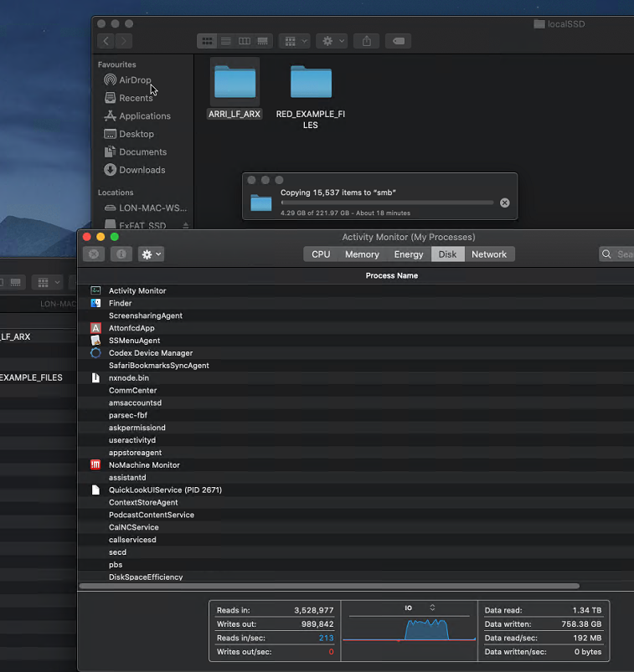Open the Finder action gear menu
The height and width of the screenshot is (672, 634).
pos(332,41)
